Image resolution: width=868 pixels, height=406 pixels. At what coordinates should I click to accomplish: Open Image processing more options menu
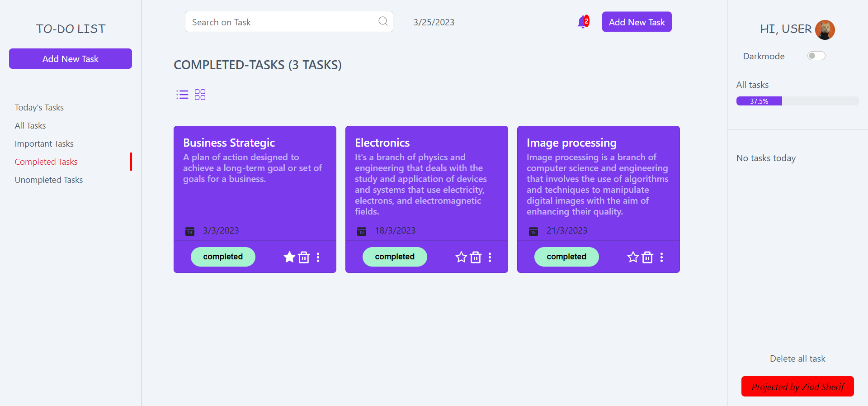662,257
